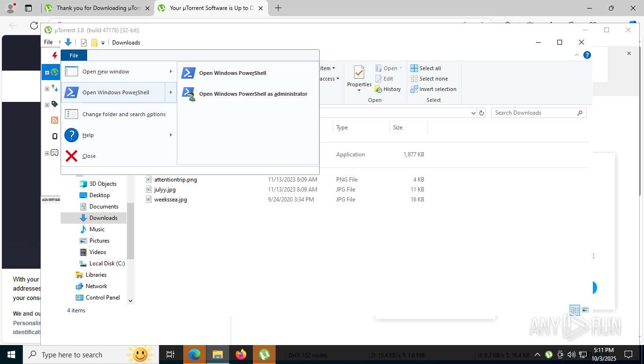Click the blue File tab
This screenshot has width=644, height=364.
click(x=74, y=55)
